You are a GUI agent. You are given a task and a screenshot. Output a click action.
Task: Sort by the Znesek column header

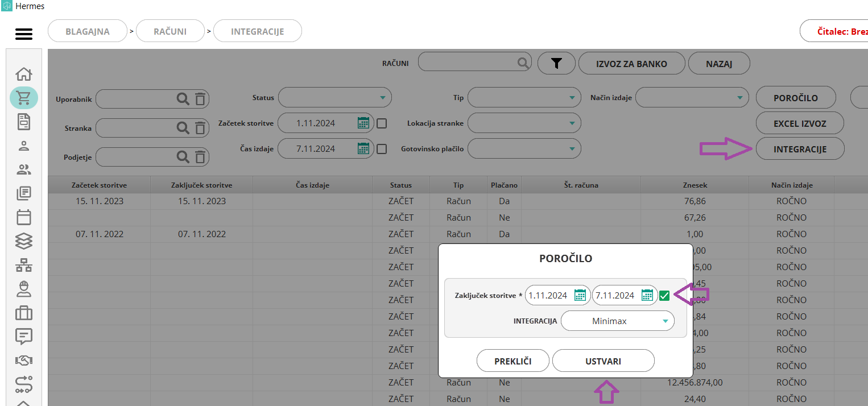click(695, 185)
